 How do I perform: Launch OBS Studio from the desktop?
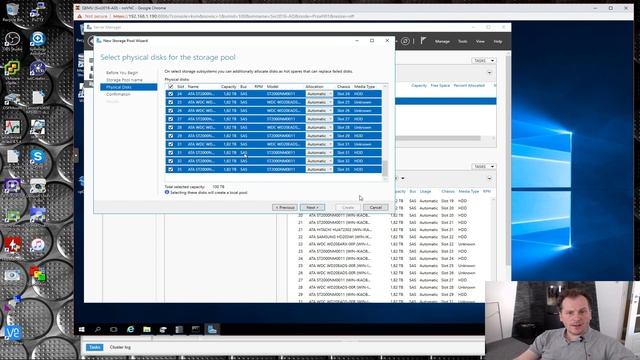[12, 41]
